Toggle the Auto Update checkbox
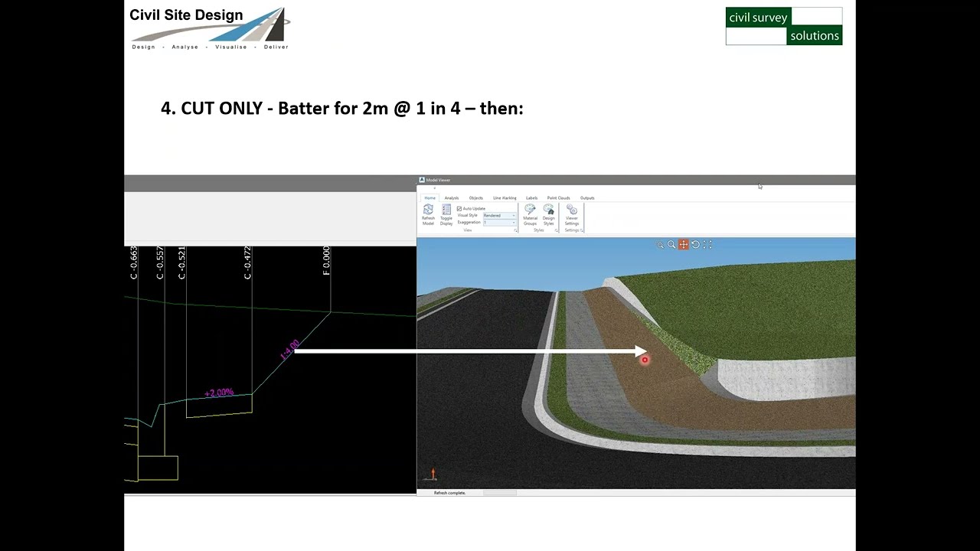 [x=459, y=209]
